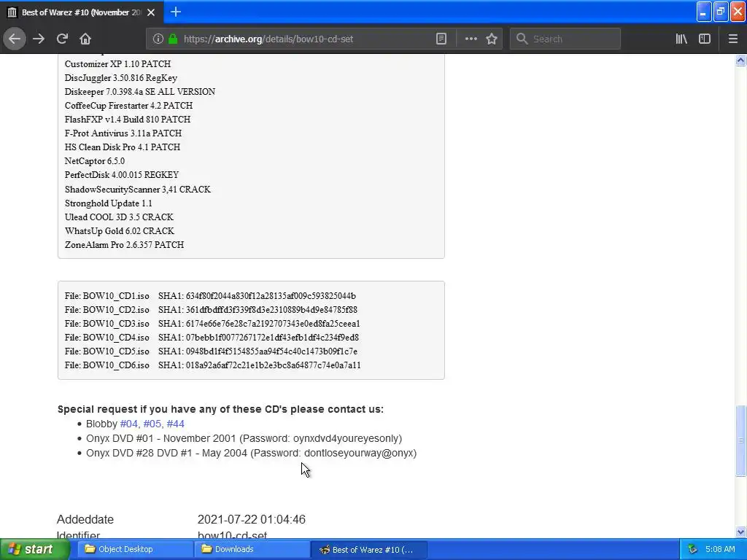This screenshot has height=560, width=747.
Task: Bookmark this page with the star
Action: [x=492, y=39]
